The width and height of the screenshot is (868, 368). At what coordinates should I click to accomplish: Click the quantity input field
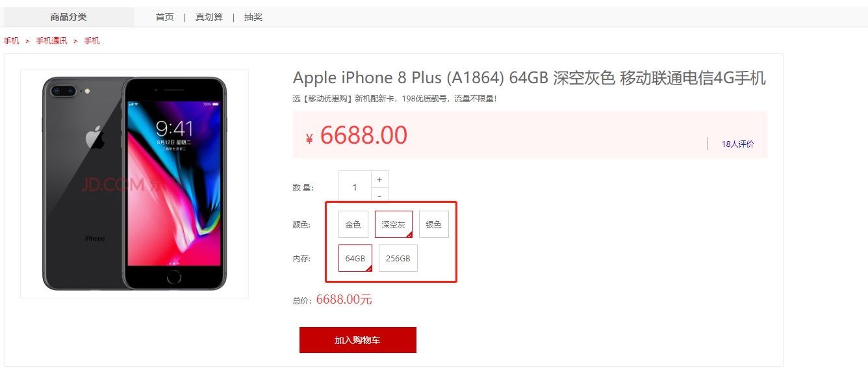tap(355, 187)
